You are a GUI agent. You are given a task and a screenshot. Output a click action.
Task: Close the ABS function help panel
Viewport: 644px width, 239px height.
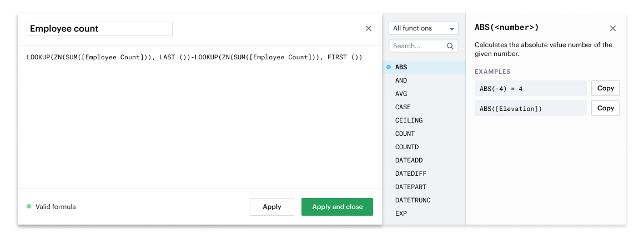[613, 28]
